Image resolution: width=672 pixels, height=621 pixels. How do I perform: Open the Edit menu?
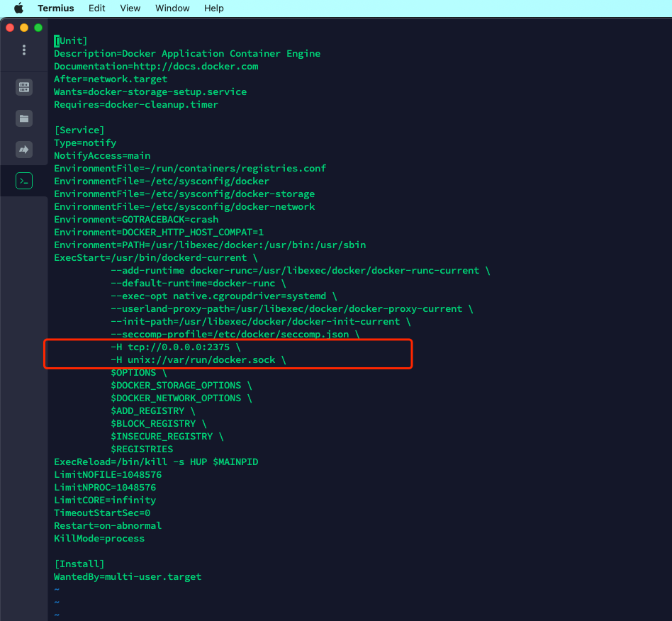click(97, 9)
